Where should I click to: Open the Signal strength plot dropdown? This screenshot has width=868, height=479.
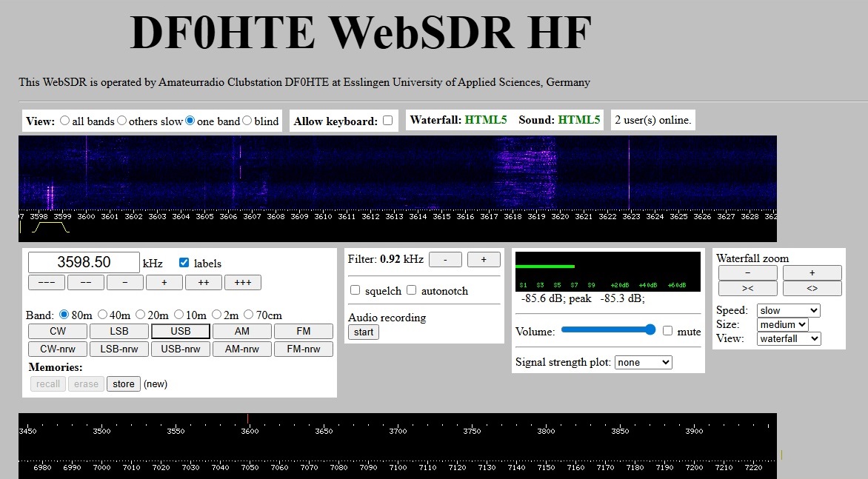pos(643,362)
